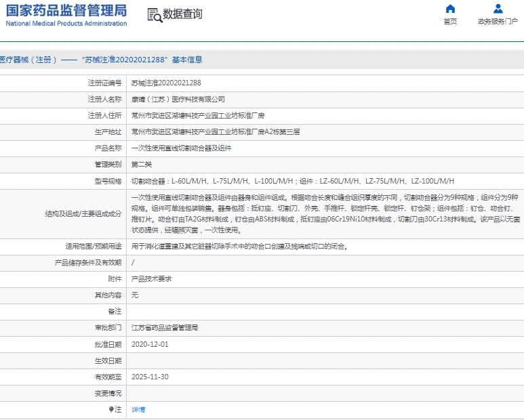Click the 管理类别 row label
Image resolution: width=524 pixels, height=420 pixels.
[108, 164]
